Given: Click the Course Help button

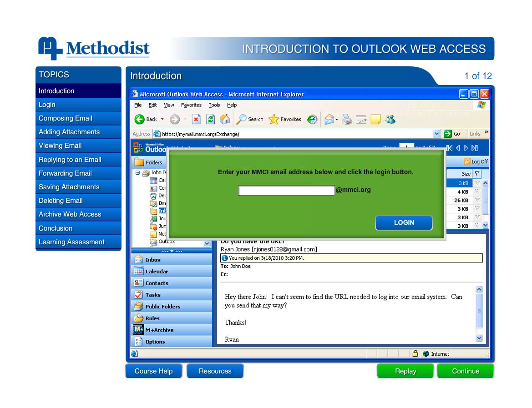Looking at the screenshot, I should (x=154, y=371).
